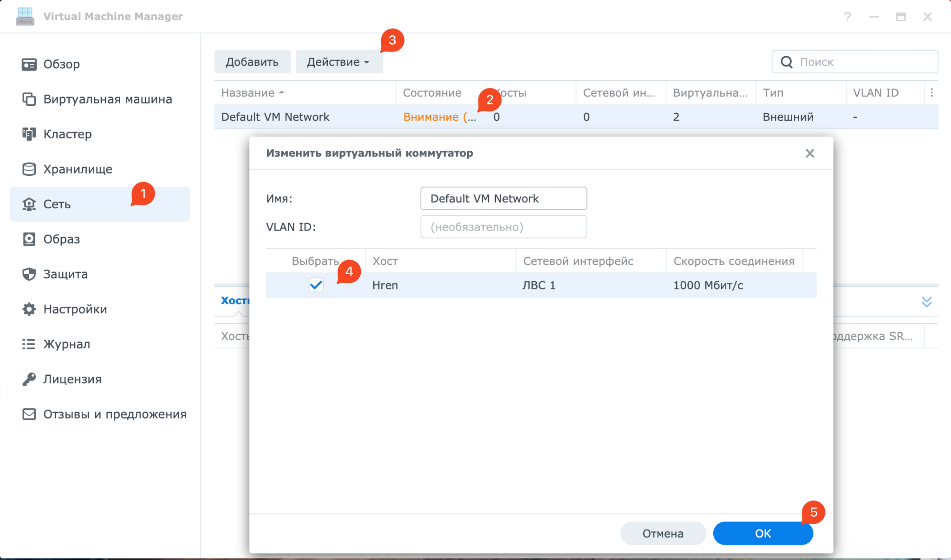Click the Защита shield icon
951x560 pixels.
tap(29, 274)
